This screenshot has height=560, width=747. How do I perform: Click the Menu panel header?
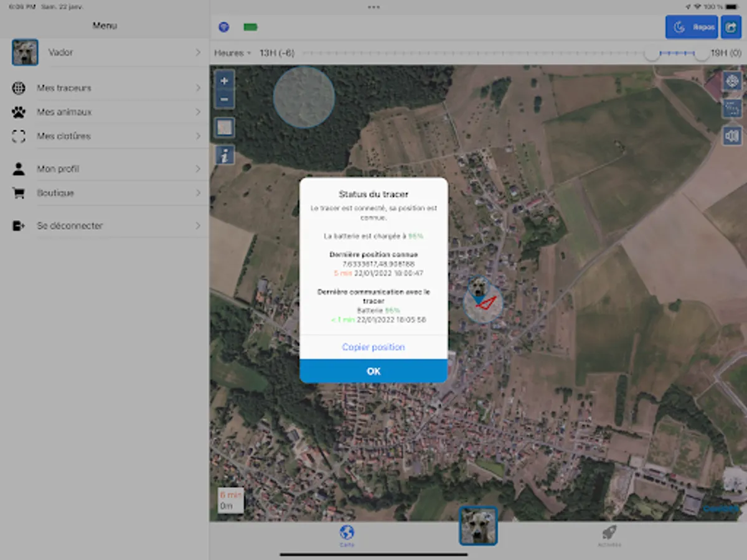[x=105, y=26]
